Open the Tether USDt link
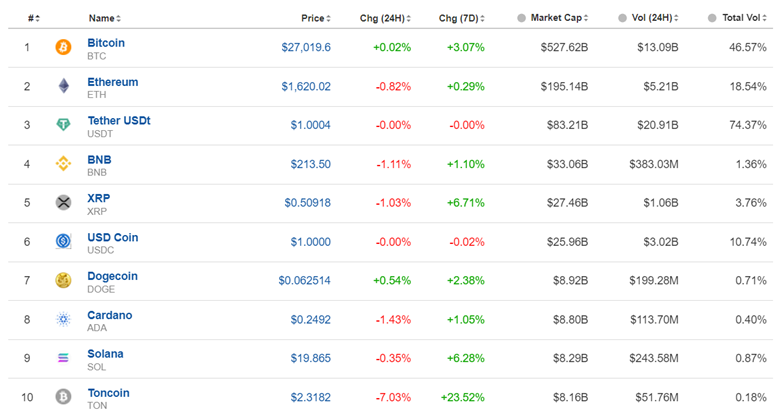This screenshot has width=780, height=412. coord(119,120)
